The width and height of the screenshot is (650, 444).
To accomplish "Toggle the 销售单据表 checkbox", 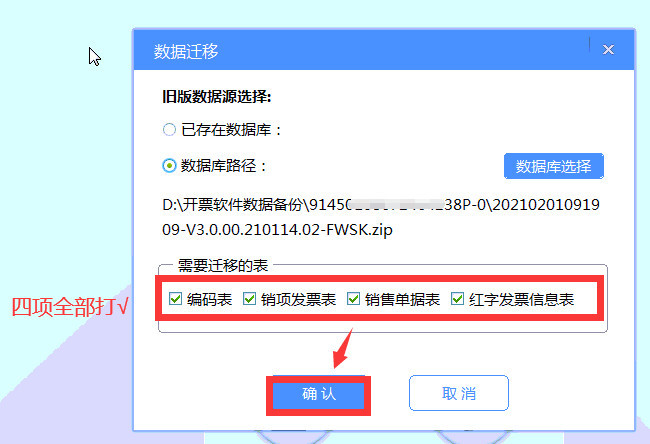I will pyautogui.click(x=353, y=298).
